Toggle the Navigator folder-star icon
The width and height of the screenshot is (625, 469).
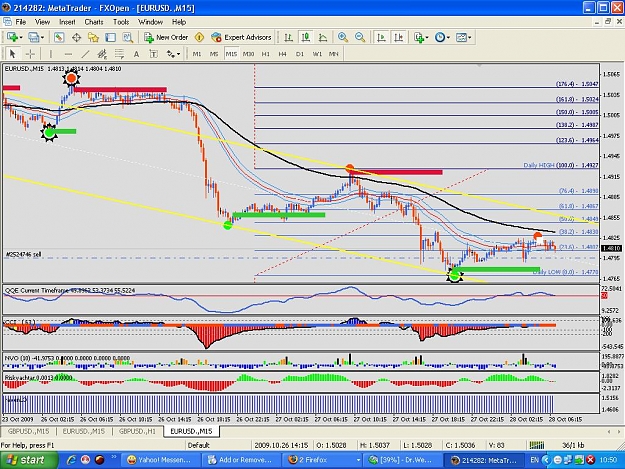pyautogui.click(x=93, y=37)
